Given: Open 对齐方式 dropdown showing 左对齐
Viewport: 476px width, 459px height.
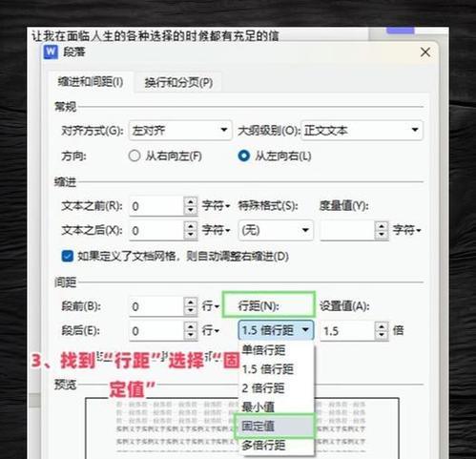Looking at the screenshot, I should point(180,130).
